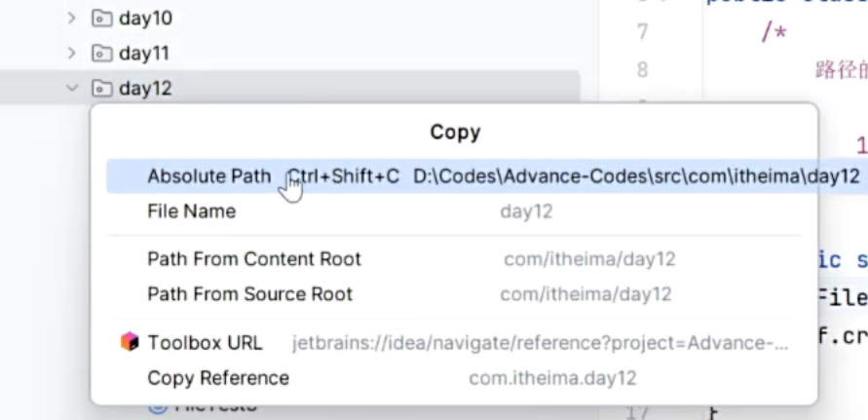Click the com.itheima.day12 reference value
Screen dimensions: 868x420
(x=552, y=378)
